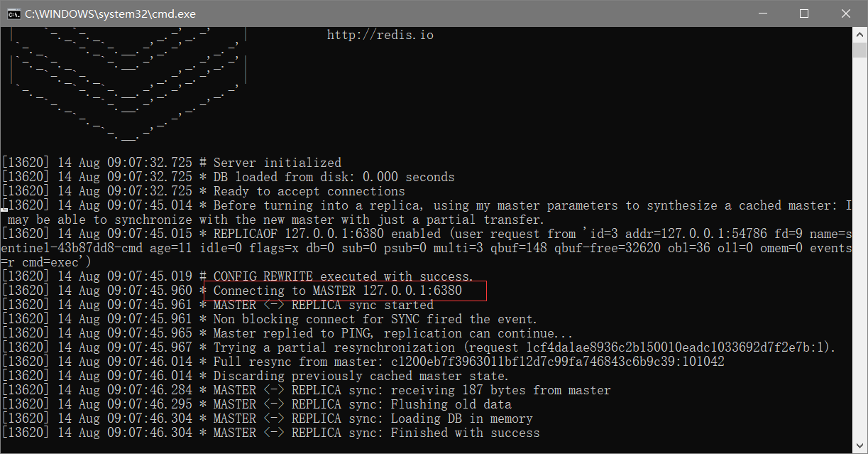This screenshot has height=454, width=868.
Task: Minimize the cmd.exe window
Action: [x=763, y=13]
